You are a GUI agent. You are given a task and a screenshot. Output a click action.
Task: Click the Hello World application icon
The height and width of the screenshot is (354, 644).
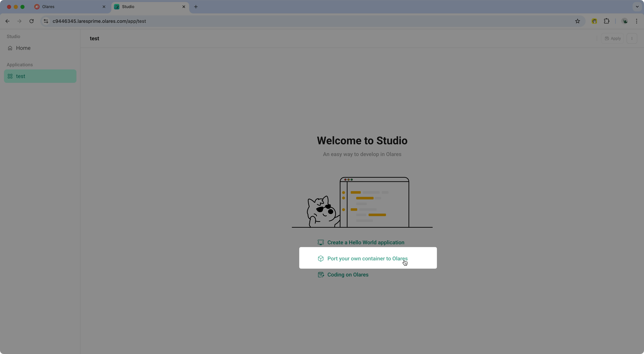320,242
